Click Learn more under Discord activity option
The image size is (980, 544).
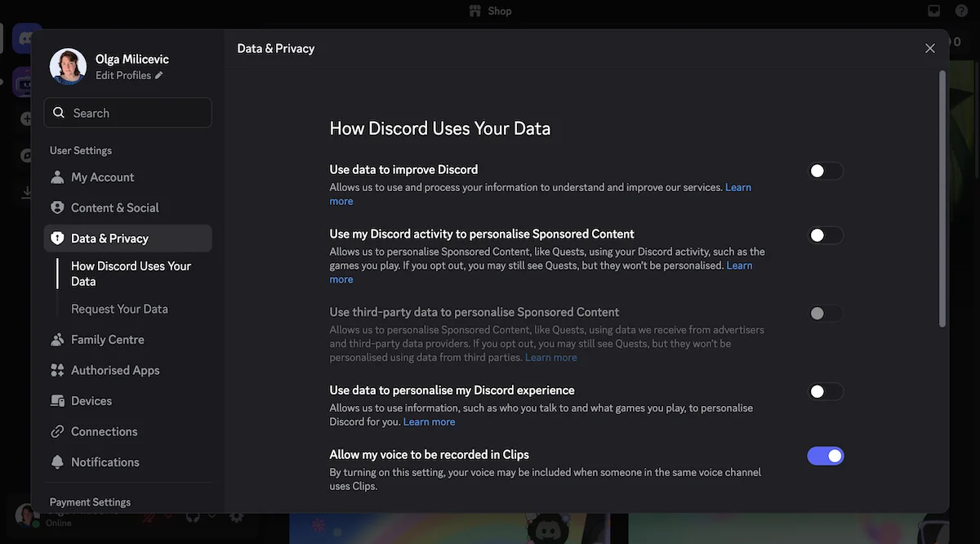(x=740, y=265)
